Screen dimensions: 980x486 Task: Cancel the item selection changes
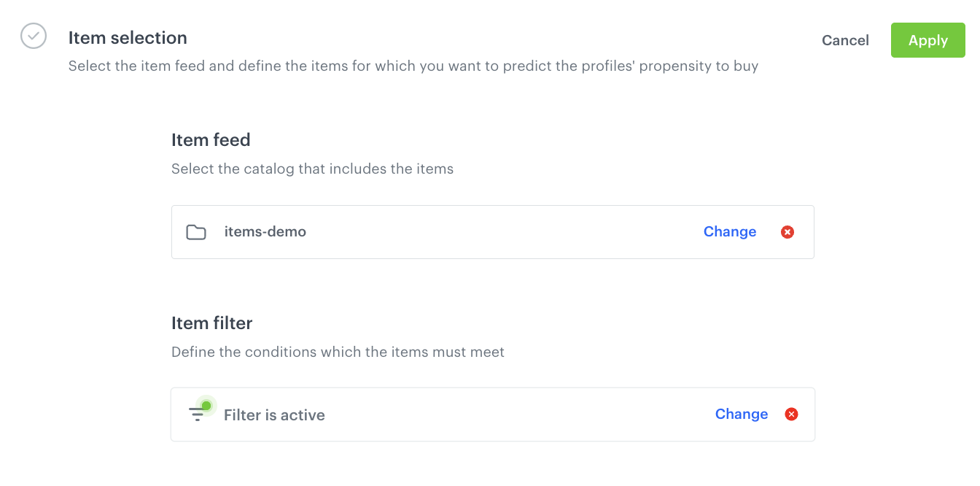[x=845, y=40]
